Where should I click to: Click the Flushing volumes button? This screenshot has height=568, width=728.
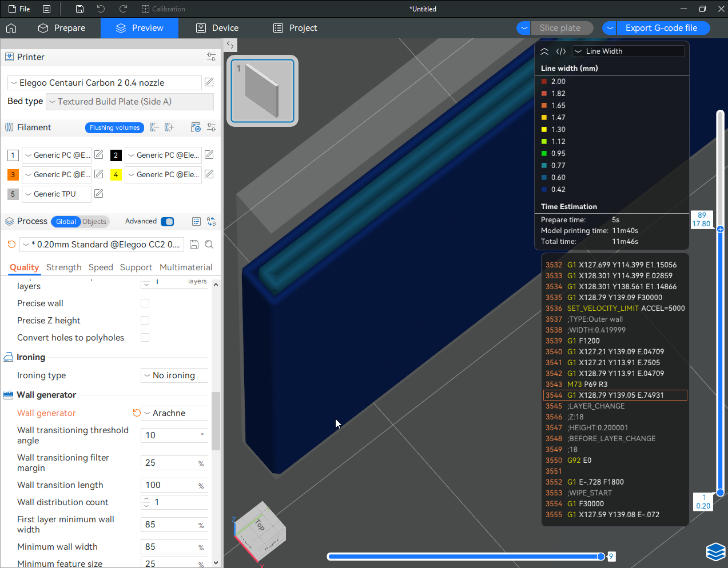(x=114, y=127)
